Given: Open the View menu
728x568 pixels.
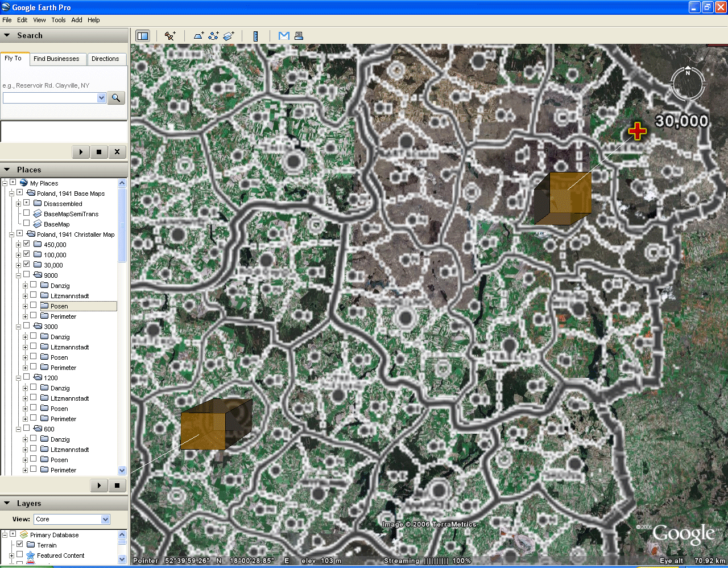Looking at the screenshot, I should point(39,20).
